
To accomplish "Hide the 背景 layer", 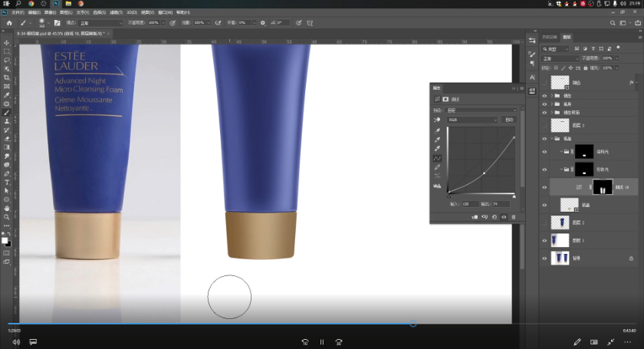I will click(544, 258).
